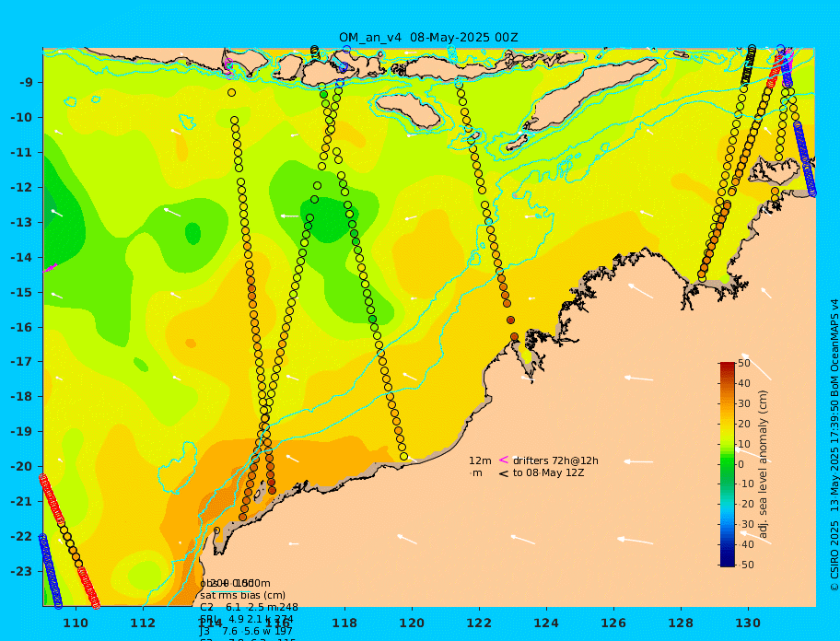
Task: Click the colorbar title "adj. sea level anomaly (cm)"
Action: coord(763,464)
